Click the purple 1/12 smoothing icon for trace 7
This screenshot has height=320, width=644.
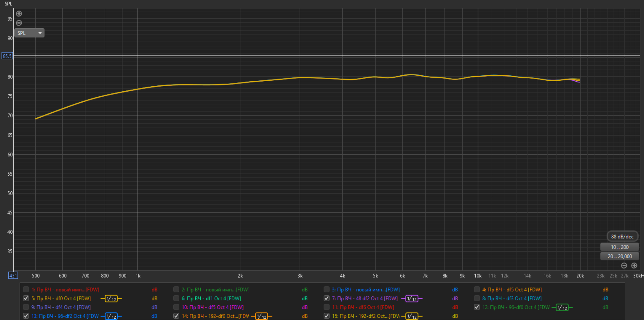(x=412, y=299)
